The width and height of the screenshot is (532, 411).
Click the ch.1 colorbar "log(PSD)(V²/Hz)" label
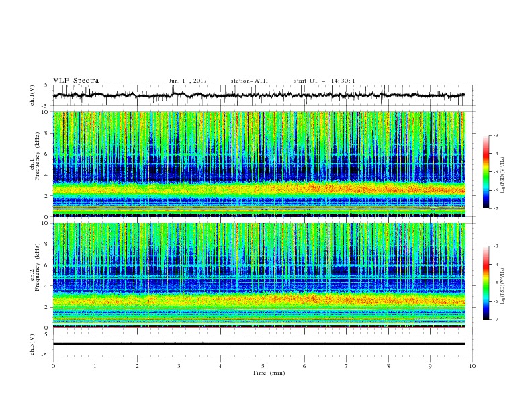tap(503, 175)
